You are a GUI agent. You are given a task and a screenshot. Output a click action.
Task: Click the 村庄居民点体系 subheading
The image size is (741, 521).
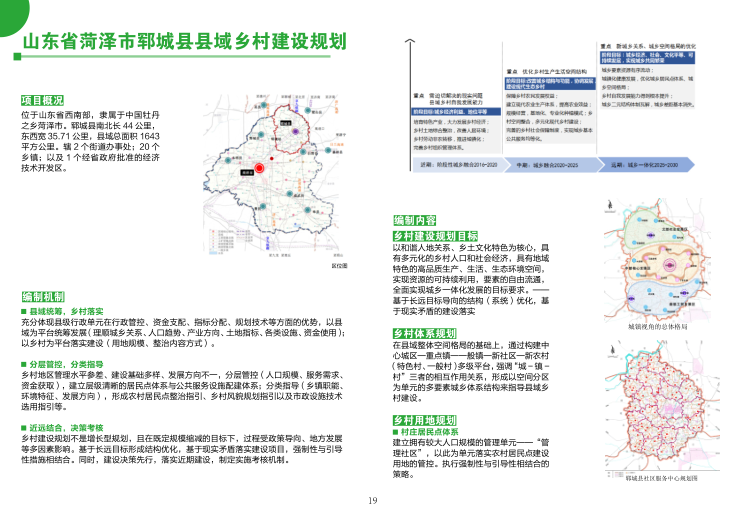pyautogui.click(x=429, y=432)
